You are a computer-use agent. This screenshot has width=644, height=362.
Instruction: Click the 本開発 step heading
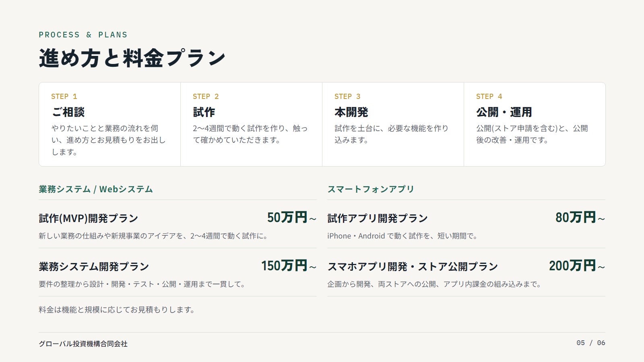(x=351, y=112)
